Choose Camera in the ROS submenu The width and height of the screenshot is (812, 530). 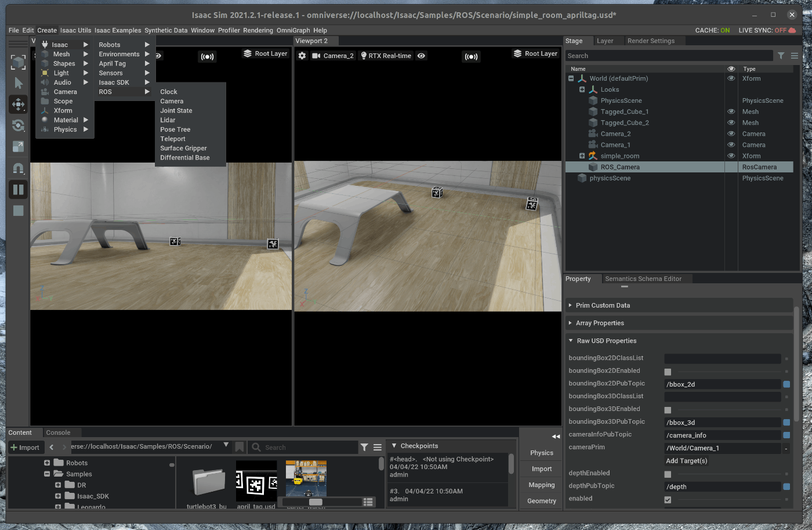[x=172, y=101]
